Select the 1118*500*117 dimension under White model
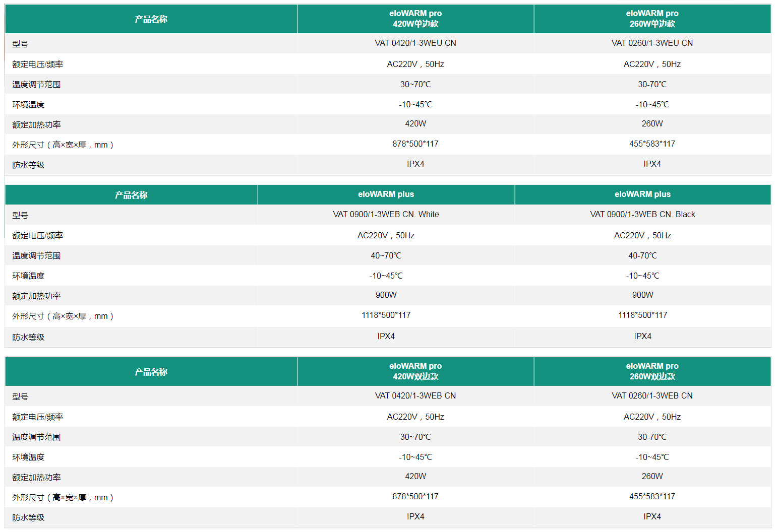 tap(386, 315)
